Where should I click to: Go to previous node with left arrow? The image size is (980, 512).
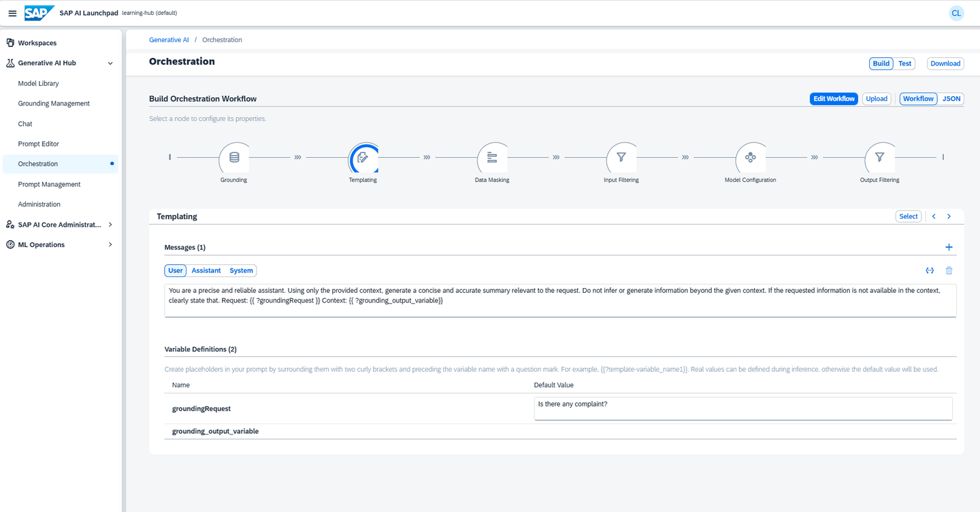pyautogui.click(x=934, y=217)
